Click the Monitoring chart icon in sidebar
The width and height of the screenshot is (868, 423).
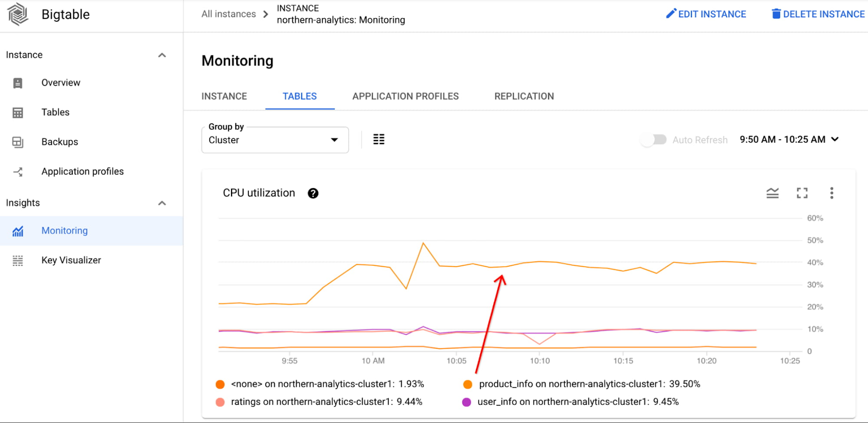[18, 231]
